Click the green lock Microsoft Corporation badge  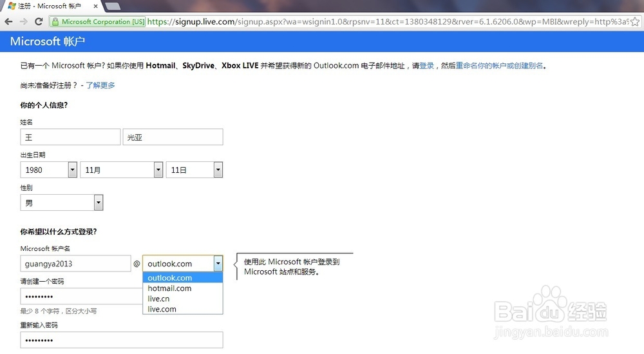[98, 22]
